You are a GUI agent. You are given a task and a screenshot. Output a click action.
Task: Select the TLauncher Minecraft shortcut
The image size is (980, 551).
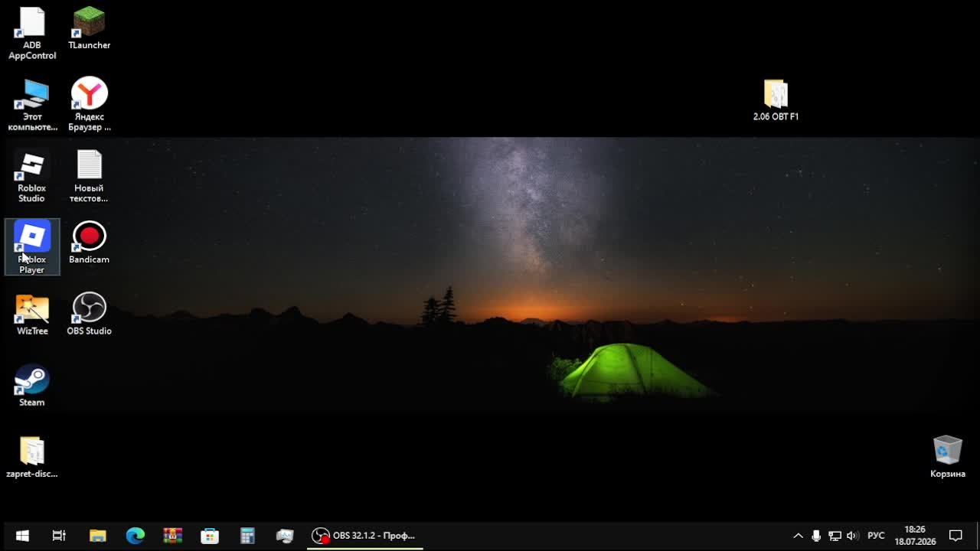[90, 28]
